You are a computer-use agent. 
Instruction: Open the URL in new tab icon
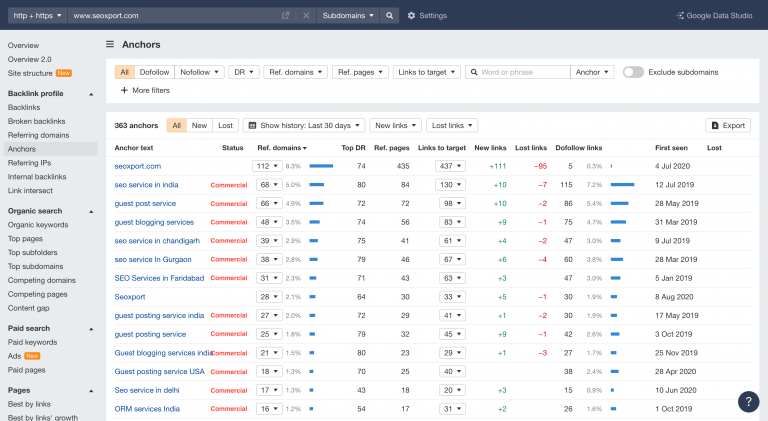(286, 16)
